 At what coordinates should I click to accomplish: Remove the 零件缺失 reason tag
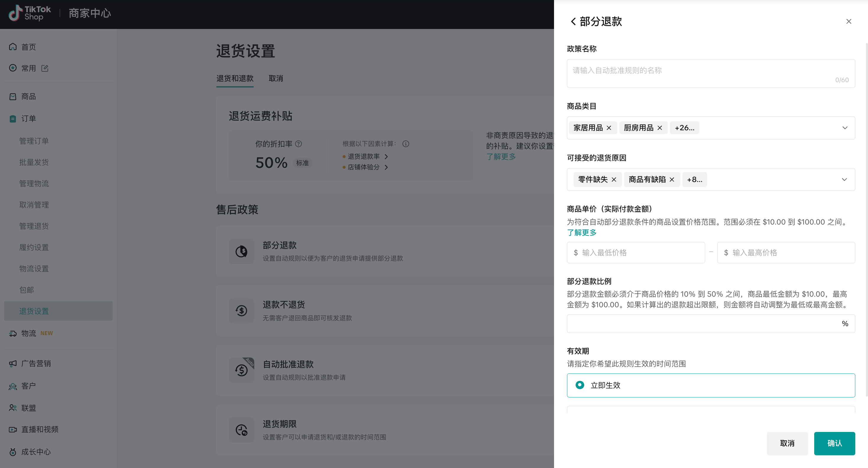click(x=614, y=179)
